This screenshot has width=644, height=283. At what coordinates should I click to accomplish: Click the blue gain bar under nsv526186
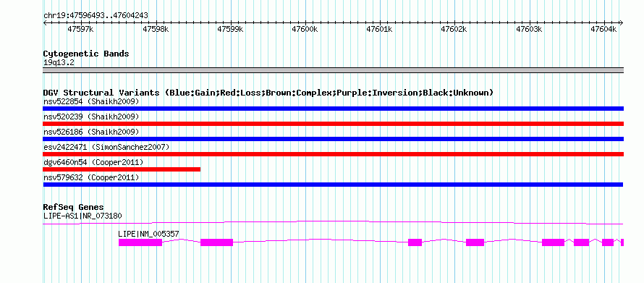click(x=333, y=139)
